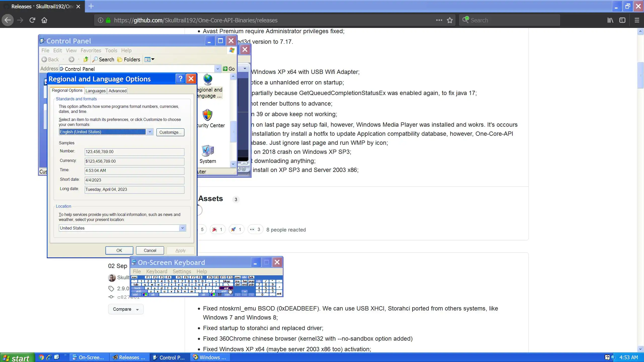Click the Up folder toolbar icon
The height and width of the screenshot is (362, 644).
point(86,60)
